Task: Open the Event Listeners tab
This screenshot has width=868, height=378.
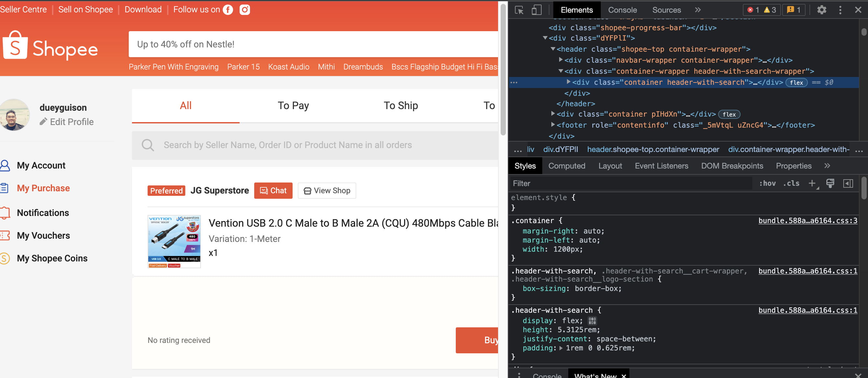Action: (661, 166)
